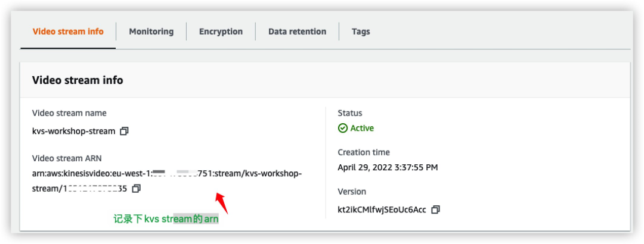Image resolution: width=644 pixels, height=244 pixels.
Task: Copy the stream version string
Action: (x=436, y=209)
